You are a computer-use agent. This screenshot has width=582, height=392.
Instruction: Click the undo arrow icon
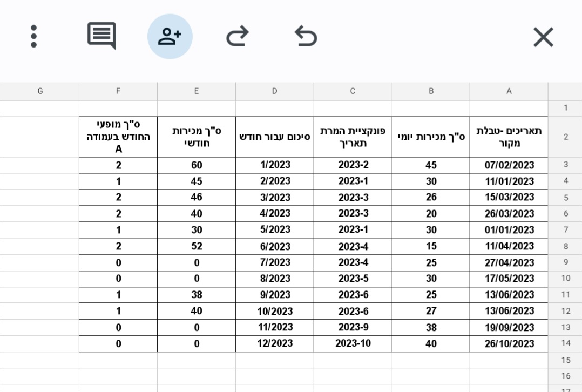coord(305,36)
